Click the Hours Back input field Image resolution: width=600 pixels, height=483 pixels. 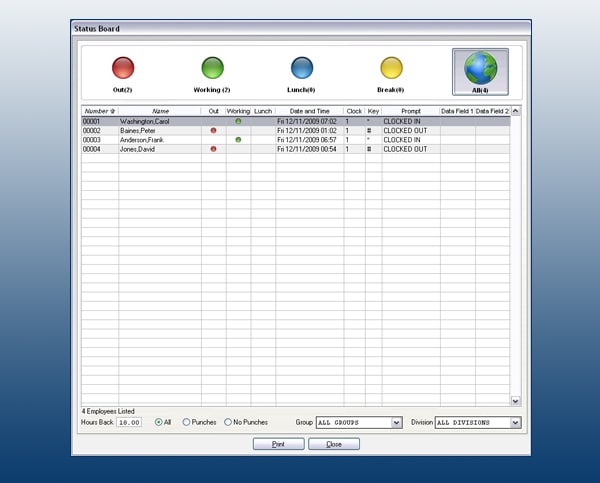(129, 423)
